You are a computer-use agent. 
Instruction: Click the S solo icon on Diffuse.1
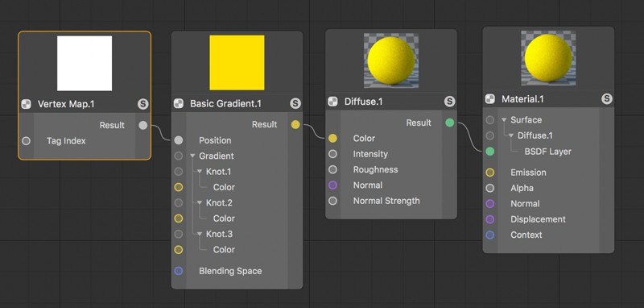point(450,102)
